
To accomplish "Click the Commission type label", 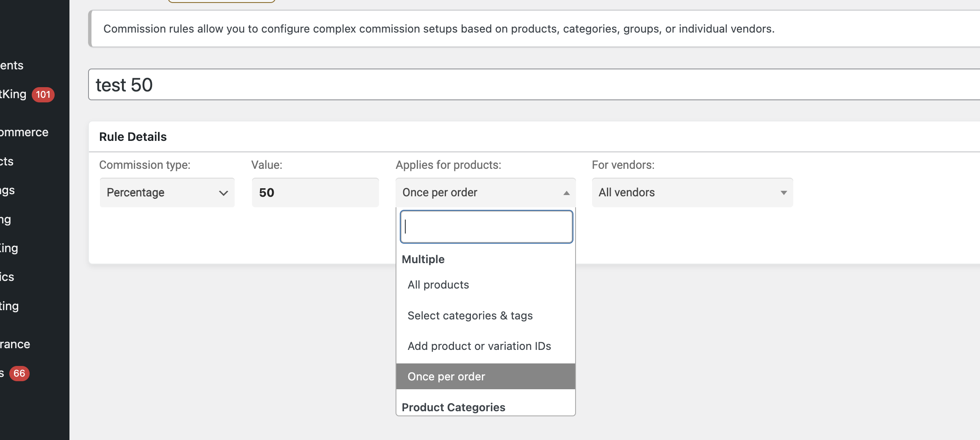I will 145,165.
